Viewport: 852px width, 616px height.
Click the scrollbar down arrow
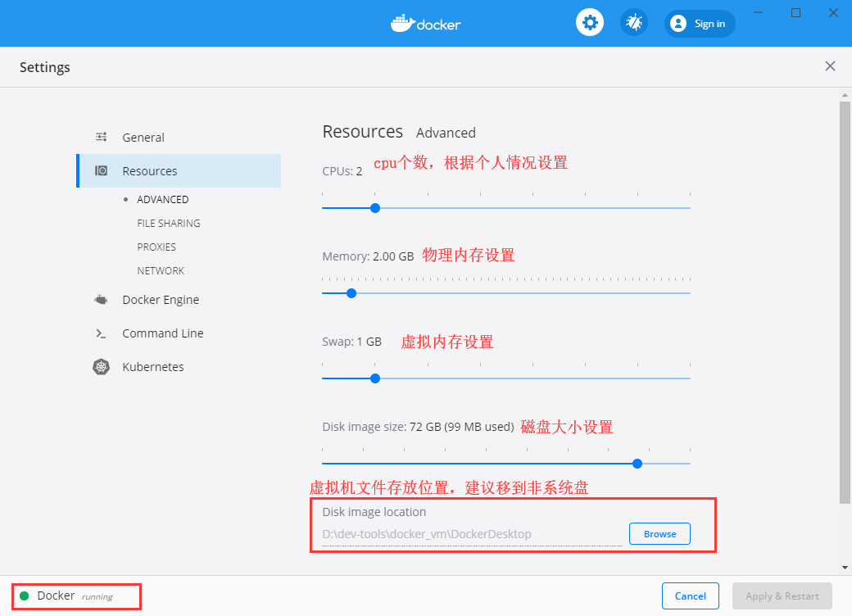tap(845, 568)
